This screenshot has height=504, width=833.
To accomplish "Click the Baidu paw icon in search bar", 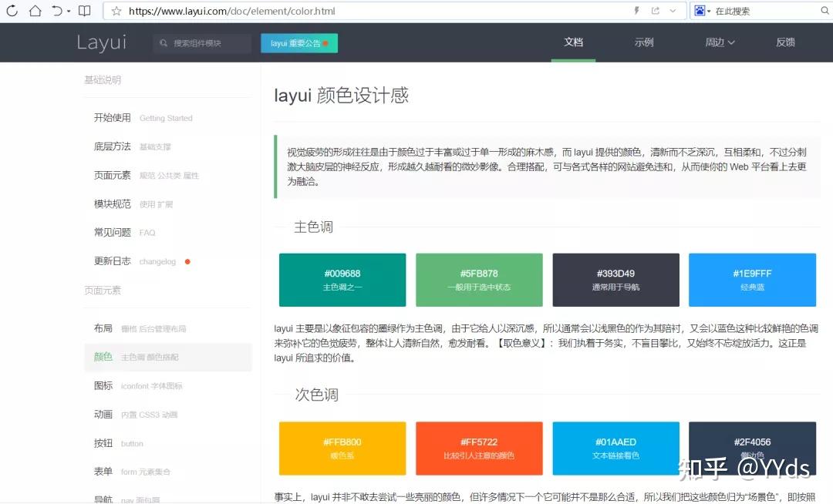I will pyautogui.click(x=700, y=11).
